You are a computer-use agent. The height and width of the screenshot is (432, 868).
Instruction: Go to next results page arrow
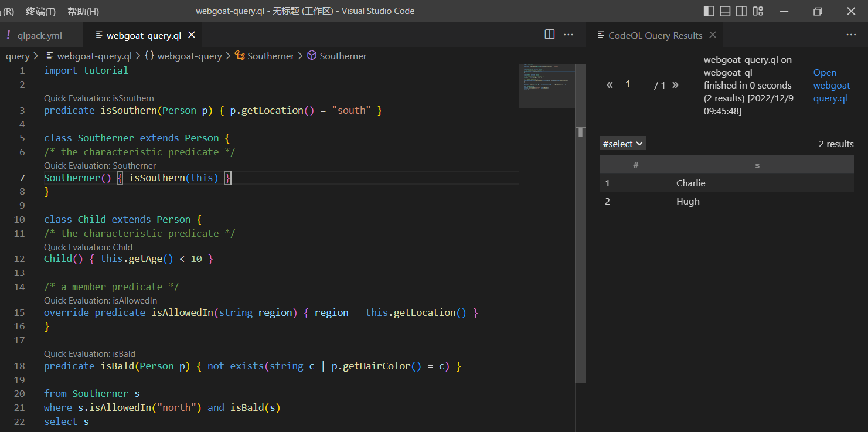[675, 85]
